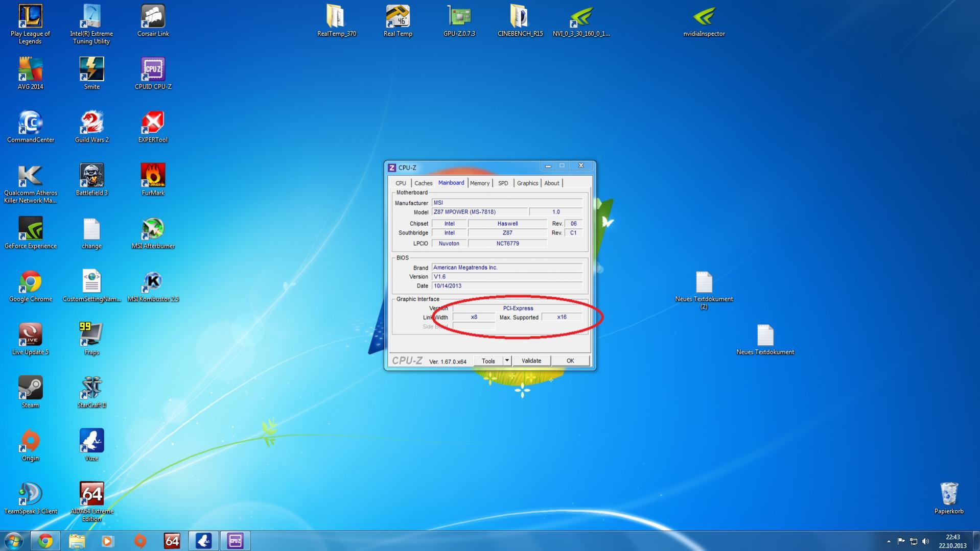Click the BIOS Date field 10/14/2013
The image size is (980, 551).
click(x=507, y=286)
